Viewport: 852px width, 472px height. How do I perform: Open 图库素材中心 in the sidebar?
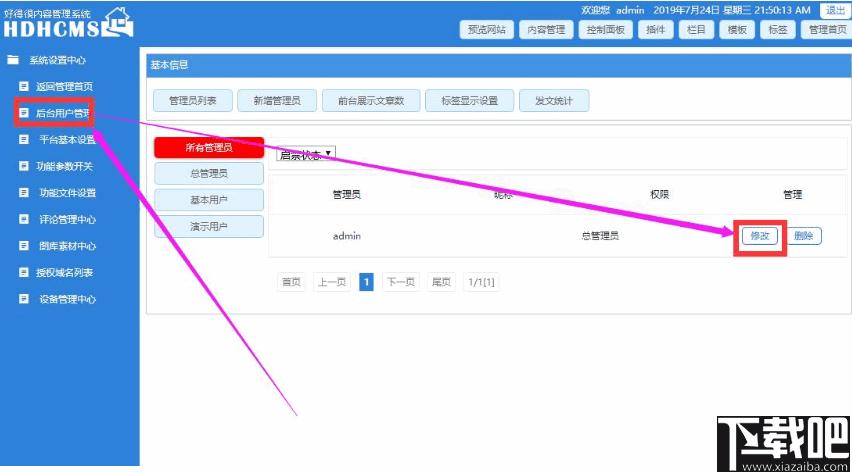pos(67,246)
